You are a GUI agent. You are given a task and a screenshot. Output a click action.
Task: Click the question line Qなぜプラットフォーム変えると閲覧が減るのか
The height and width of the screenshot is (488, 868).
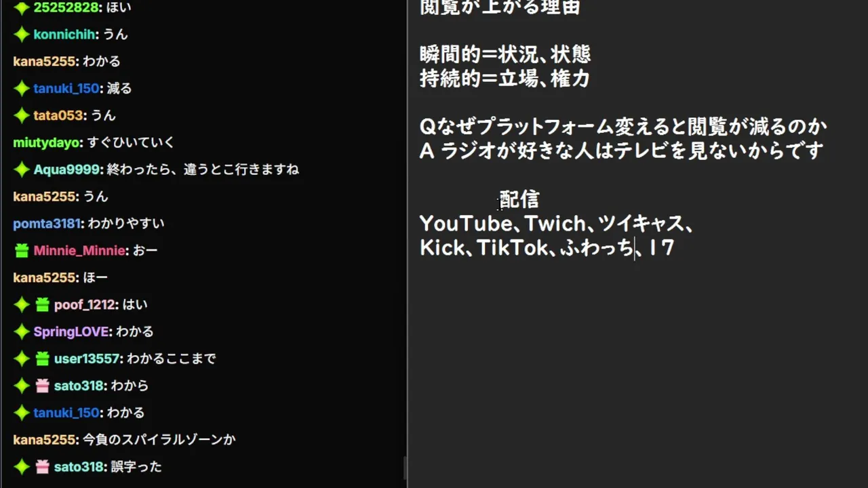coord(623,127)
